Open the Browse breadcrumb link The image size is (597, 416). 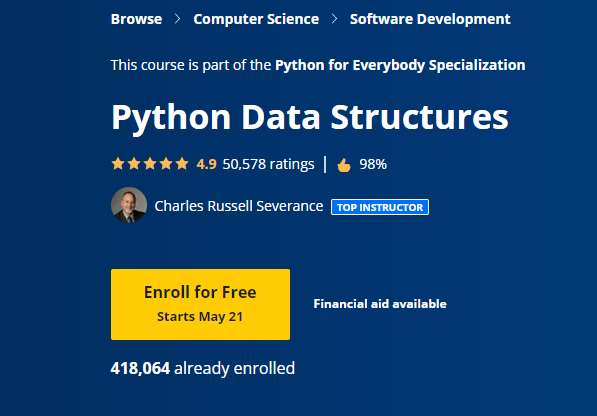point(136,19)
